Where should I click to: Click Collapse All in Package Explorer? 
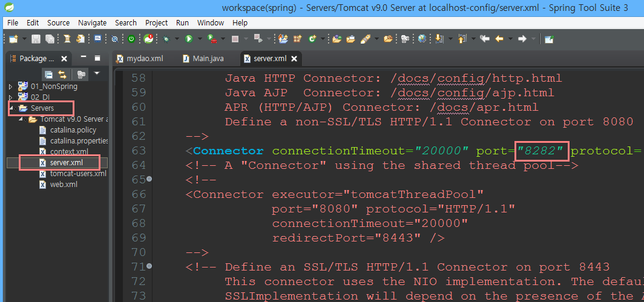(x=49, y=74)
